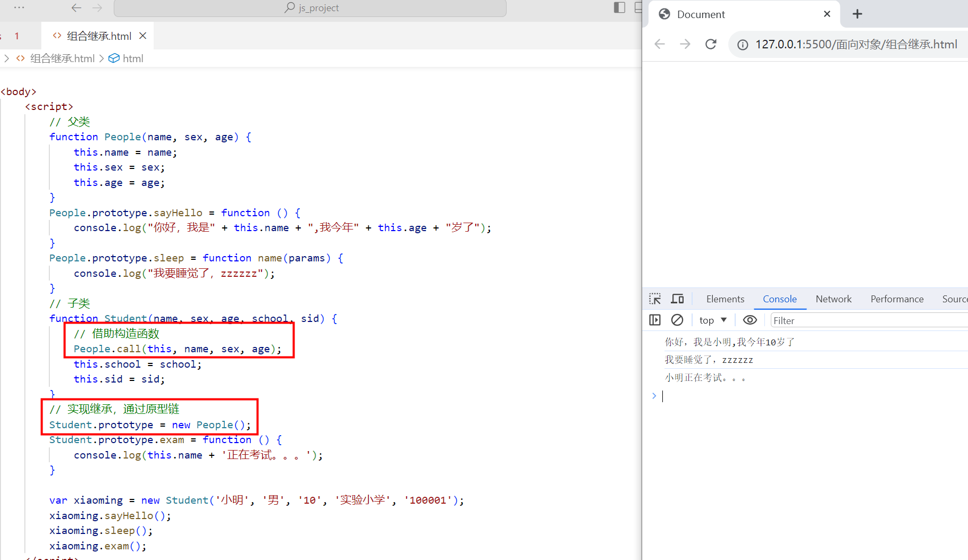The width and height of the screenshot is (968, 560).
Task: Activate DevTools inspect element picker
Action: click(655, 299)
